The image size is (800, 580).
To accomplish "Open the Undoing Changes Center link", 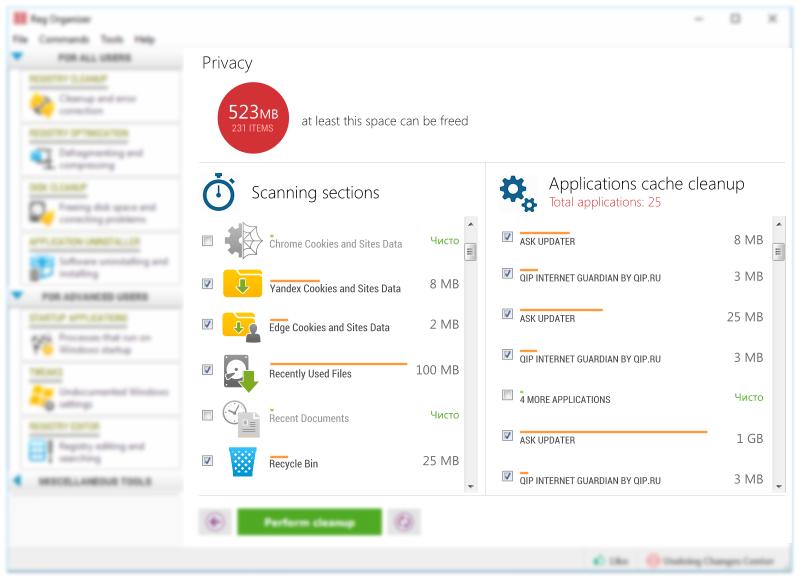I will click(x=718, y=561).
